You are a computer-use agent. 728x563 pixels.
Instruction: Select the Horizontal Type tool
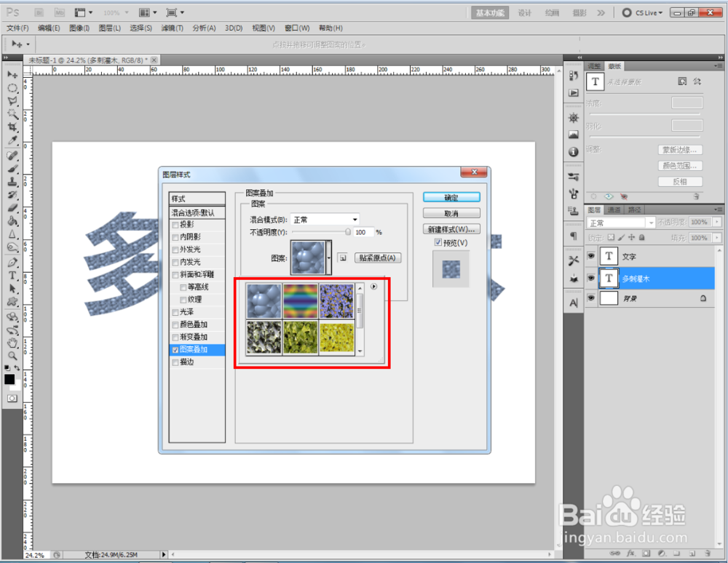click(x=12, y=276)
